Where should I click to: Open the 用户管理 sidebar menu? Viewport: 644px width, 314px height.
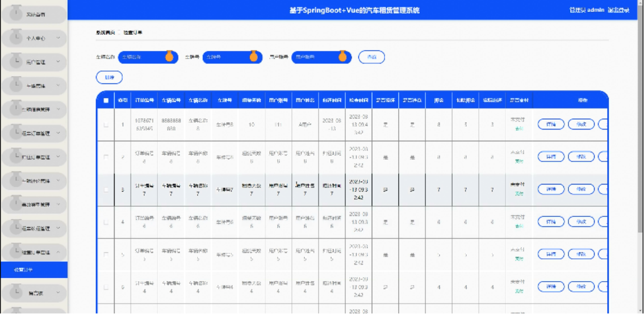(34, 62)
